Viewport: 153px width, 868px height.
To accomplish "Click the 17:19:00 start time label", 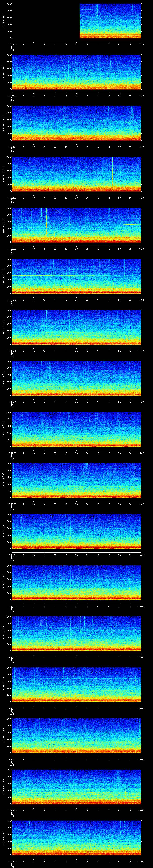I will (12, 810).
